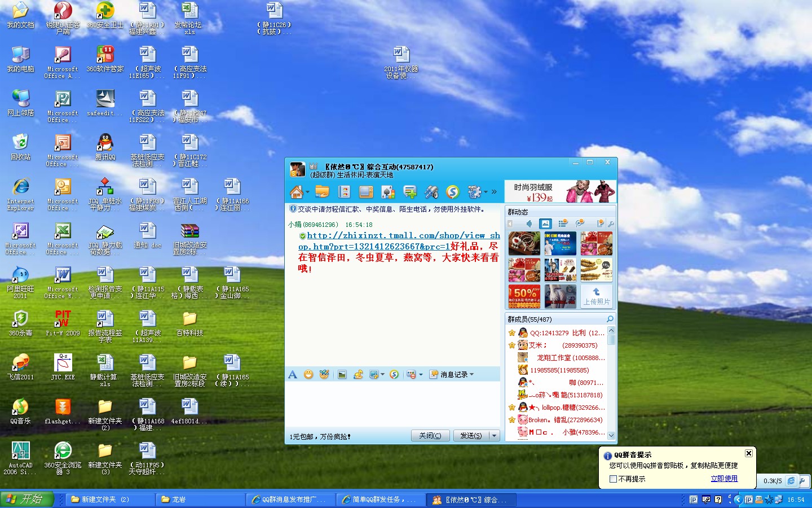Switch to 龙岩 taskbar window
The image size is (812, 508).
click(200, 500)
